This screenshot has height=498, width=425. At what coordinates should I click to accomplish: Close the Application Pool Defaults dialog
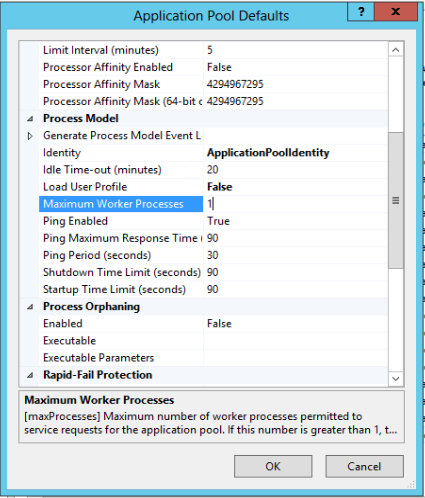tap(396, 12)
